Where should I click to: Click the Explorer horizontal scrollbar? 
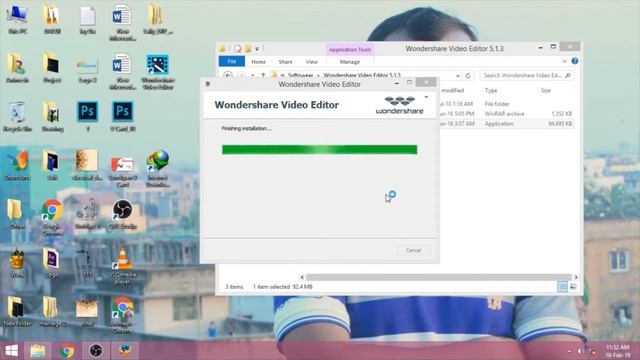[438, 277]
